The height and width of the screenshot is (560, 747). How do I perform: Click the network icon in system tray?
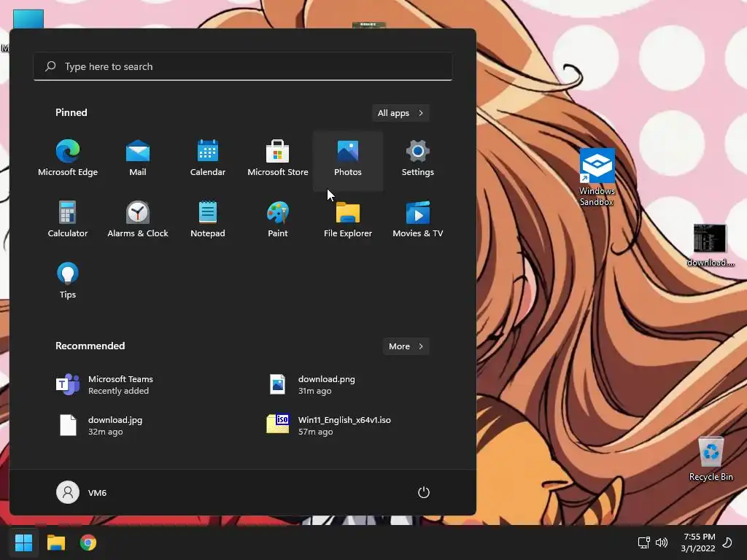tap(643, 542)
